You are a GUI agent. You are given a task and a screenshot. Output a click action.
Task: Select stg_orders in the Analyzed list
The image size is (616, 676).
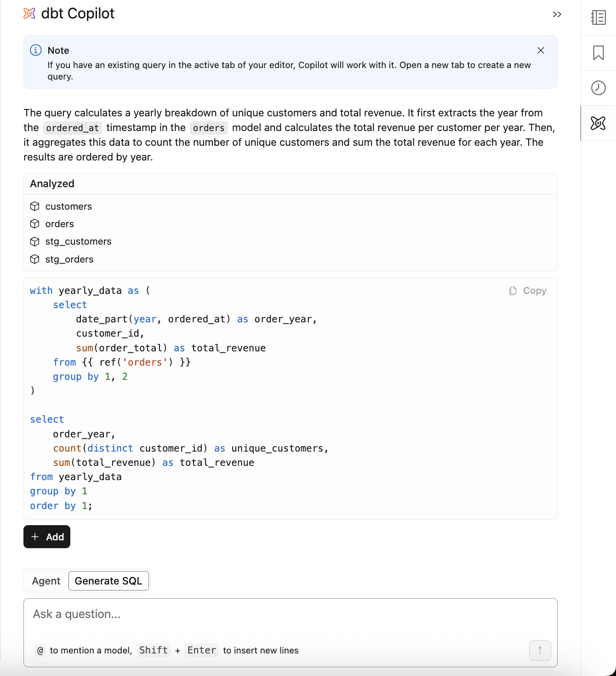click(x=69, y=259)
